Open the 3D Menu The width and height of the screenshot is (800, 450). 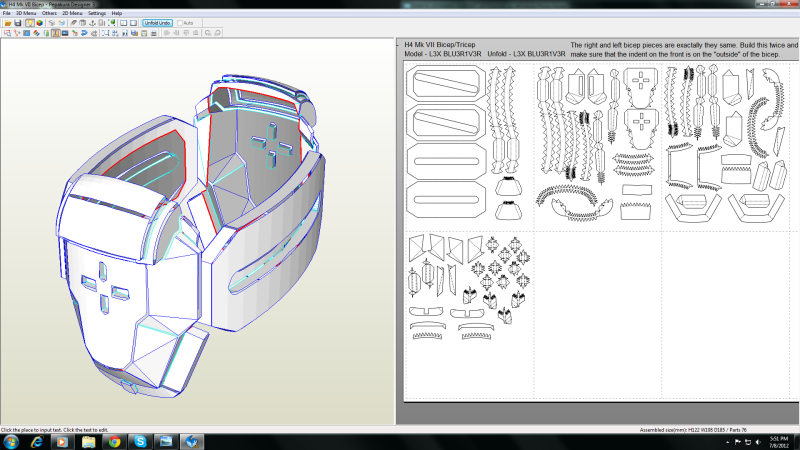tap(26, 13)
